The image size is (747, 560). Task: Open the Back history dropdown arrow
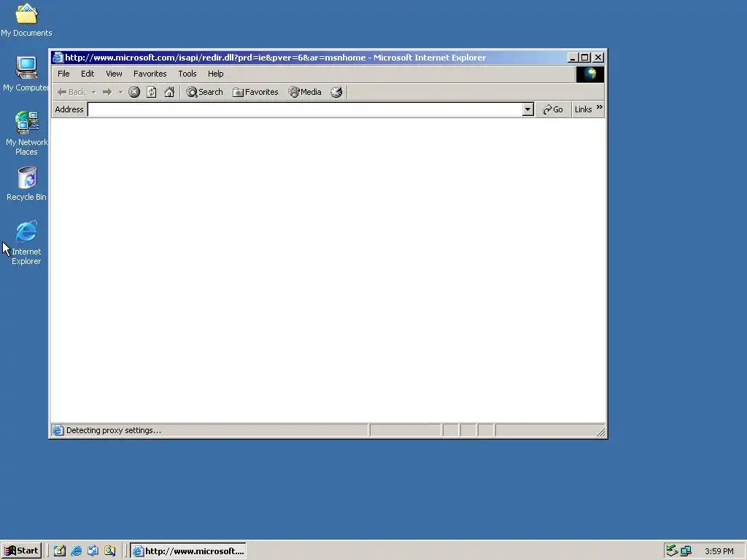pyautogui.click(x=93, y=92)
